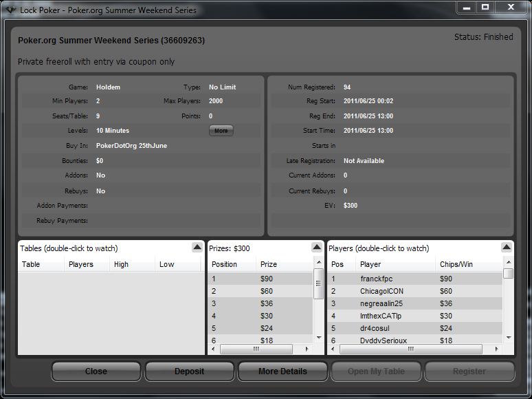Select the $30 prize row in Prizes
Viewport: 532px width, 399px height.
tap(261, 316)
